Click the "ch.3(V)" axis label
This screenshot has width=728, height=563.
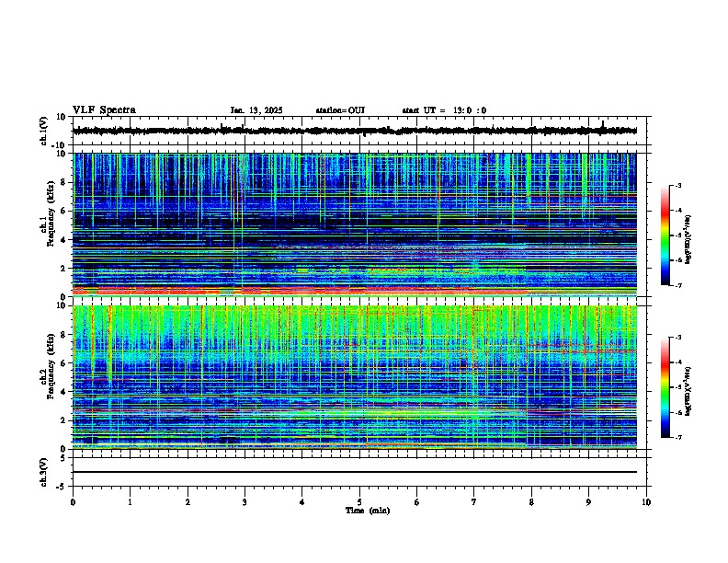(x=43, y=472)
